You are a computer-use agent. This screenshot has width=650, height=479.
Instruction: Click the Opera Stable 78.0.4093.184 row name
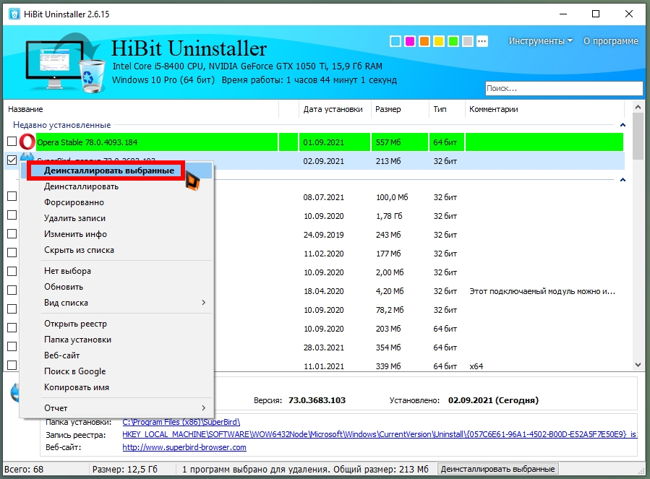[x=87, y=142]
